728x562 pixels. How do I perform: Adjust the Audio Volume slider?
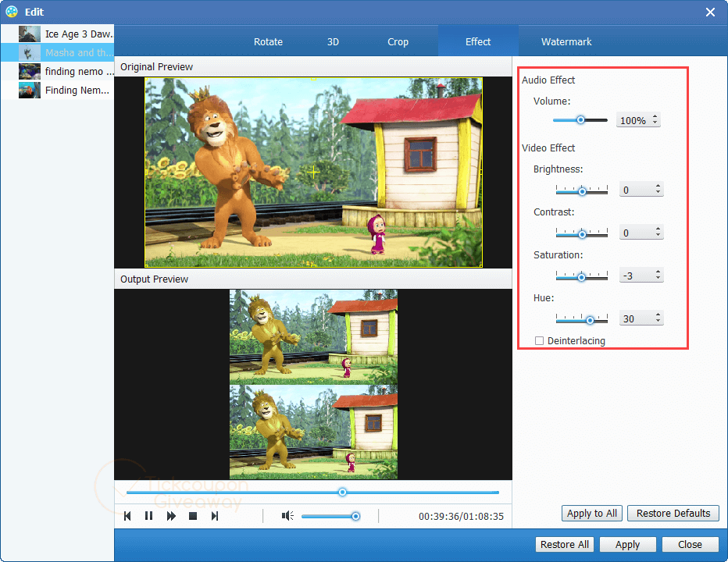click(580, 120)
